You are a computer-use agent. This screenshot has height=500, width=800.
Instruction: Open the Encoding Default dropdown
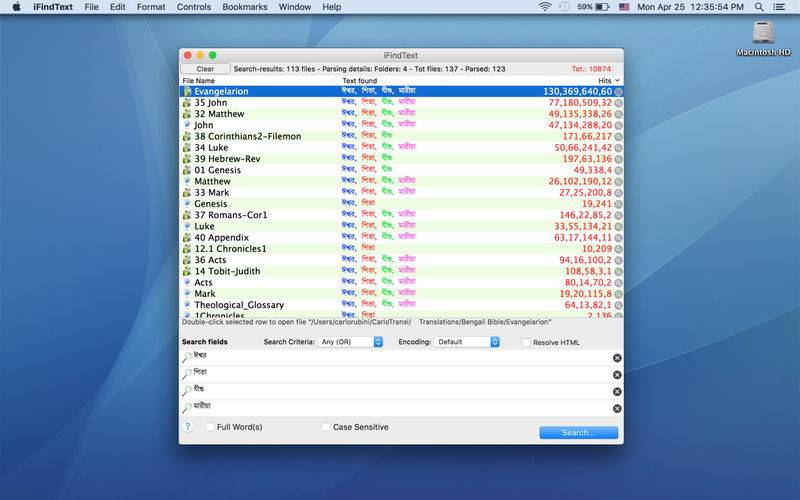pyautogui.click(x=466, y=342)
